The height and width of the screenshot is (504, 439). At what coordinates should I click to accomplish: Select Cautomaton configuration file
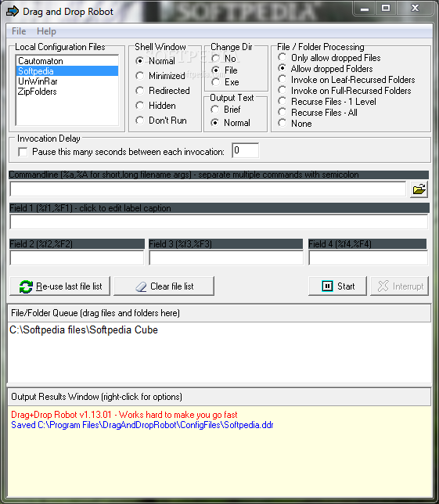tap(67, 61)
